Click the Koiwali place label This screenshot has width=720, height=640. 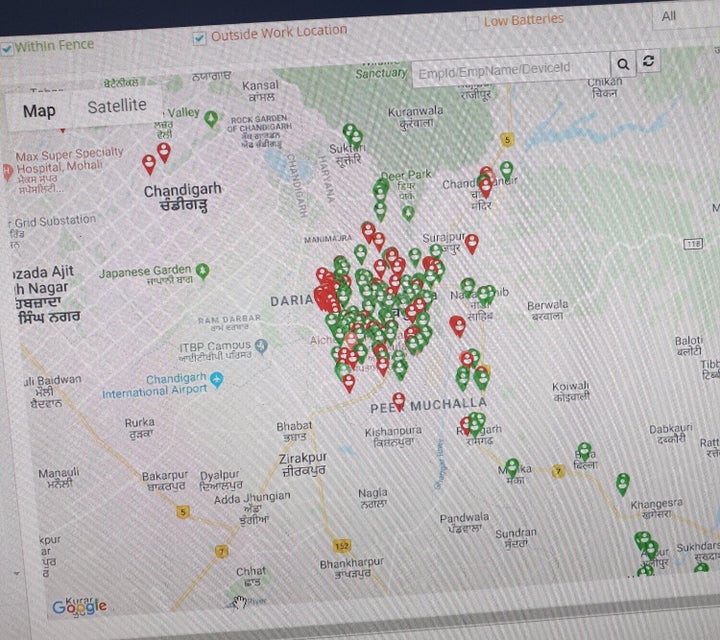571,391
